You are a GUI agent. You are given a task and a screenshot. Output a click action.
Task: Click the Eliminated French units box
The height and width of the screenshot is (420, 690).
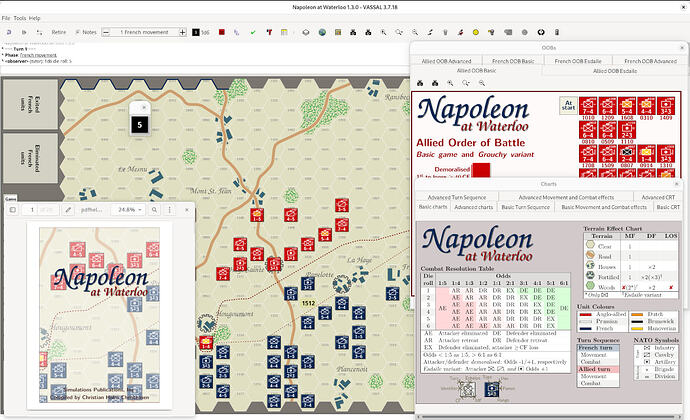[x=31, y=158]
